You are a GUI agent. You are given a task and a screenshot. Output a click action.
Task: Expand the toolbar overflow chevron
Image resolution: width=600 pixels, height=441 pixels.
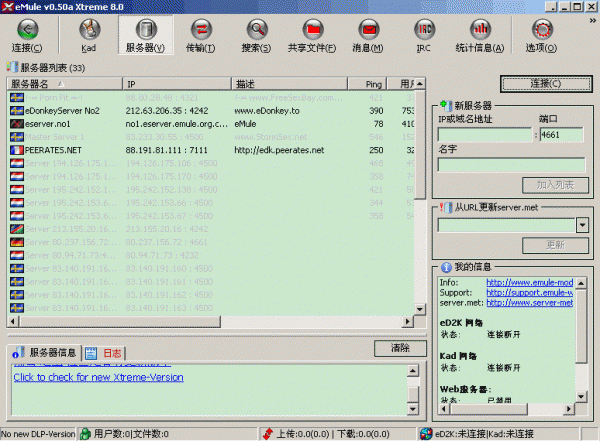coord(593,21)
